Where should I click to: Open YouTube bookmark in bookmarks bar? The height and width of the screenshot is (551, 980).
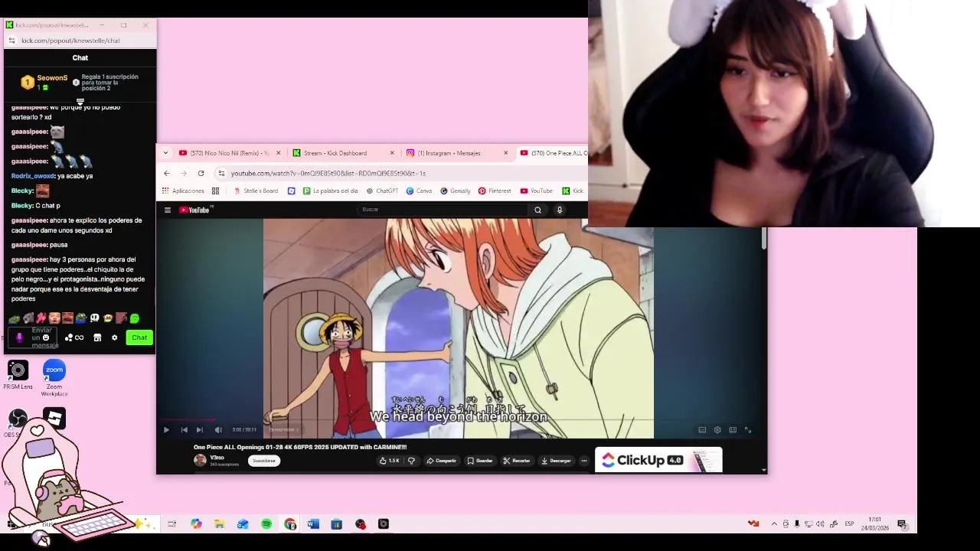[x=536, y=191]
